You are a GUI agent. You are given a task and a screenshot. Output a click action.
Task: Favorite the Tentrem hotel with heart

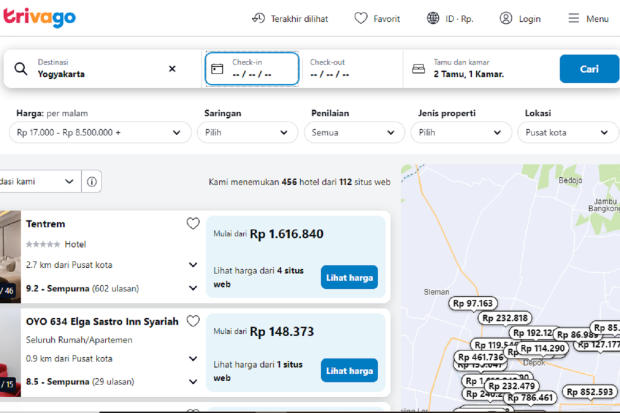tap(193, 224)
